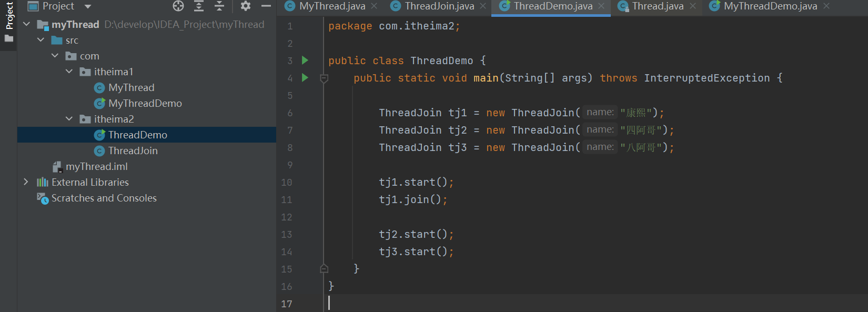The width and height of the screenshot is (868, 312).
Task: Collapse the itheima2 package node
Action: click(69, 119)
